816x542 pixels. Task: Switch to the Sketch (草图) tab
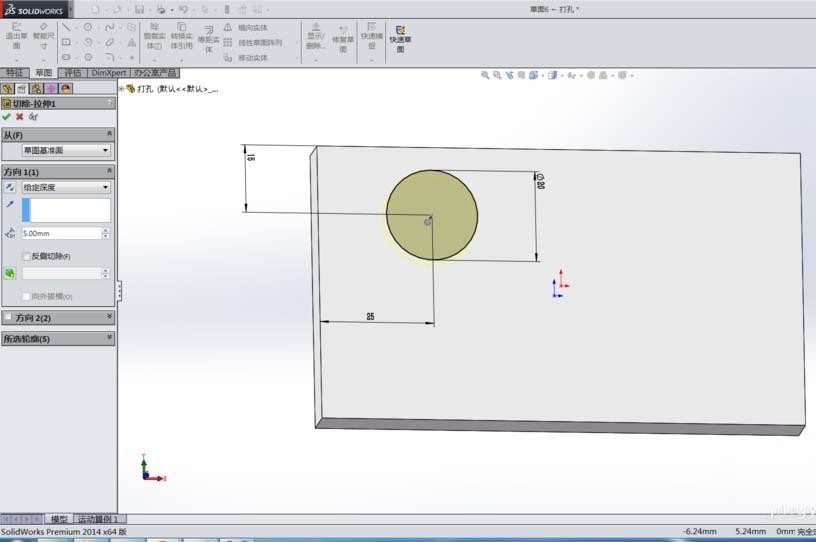[44, 73]
